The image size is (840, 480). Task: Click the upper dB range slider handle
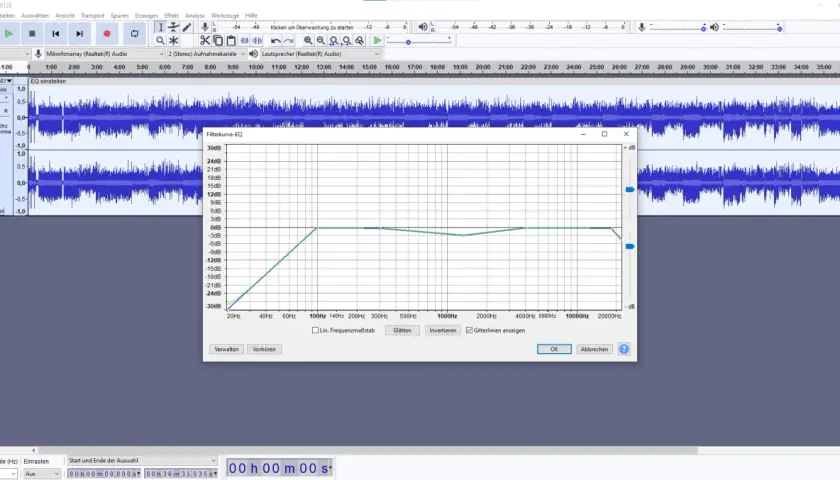630,189
